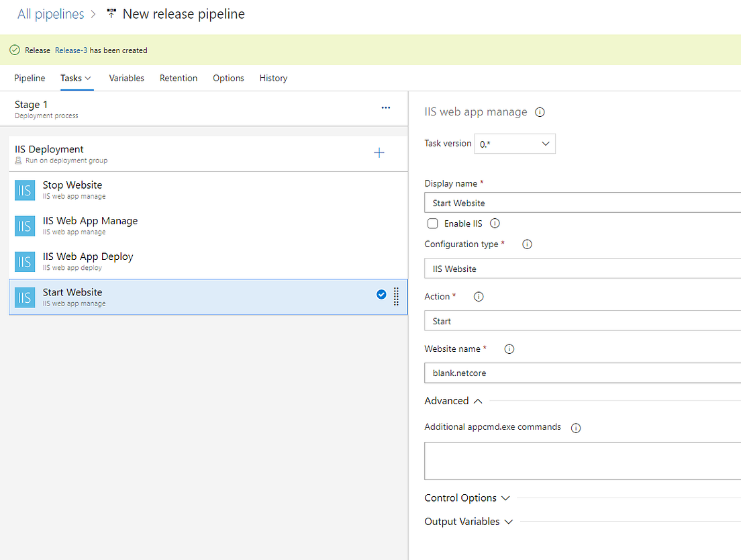Open the Stage 1 ellipsis menu
Screen dimensions: 741x560
(x=386, y=107)
